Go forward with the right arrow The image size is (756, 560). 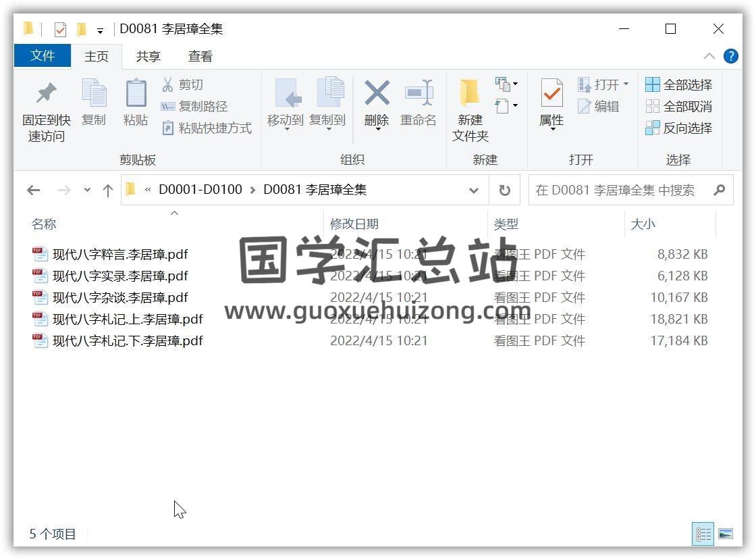tap(63, 190)
